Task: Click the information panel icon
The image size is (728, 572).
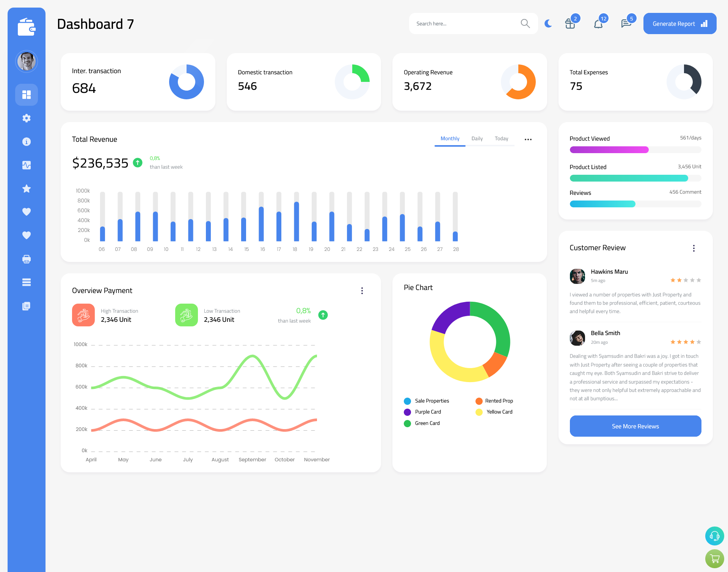Action: tap(26, 141)
